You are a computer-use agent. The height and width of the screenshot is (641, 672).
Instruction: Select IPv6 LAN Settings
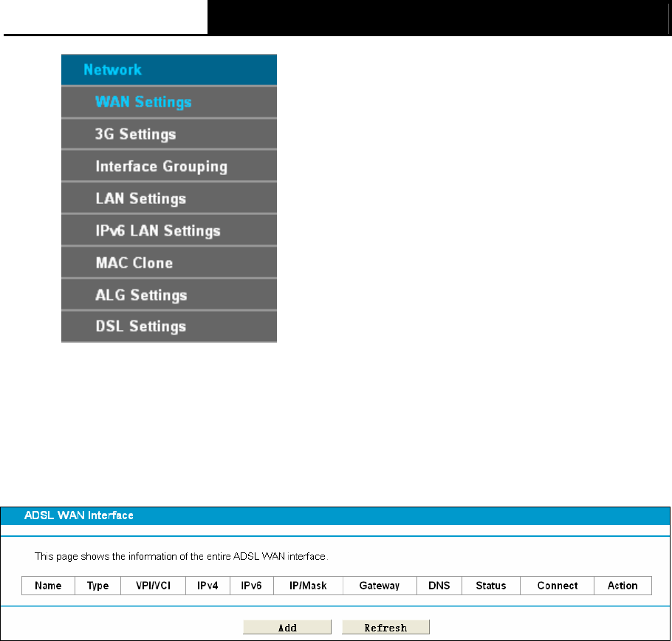pyautogui.click(x=169, y=230)
